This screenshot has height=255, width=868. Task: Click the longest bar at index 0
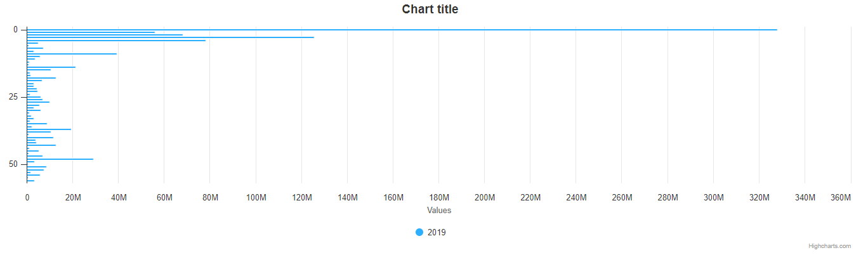click(x=402, y=30)
